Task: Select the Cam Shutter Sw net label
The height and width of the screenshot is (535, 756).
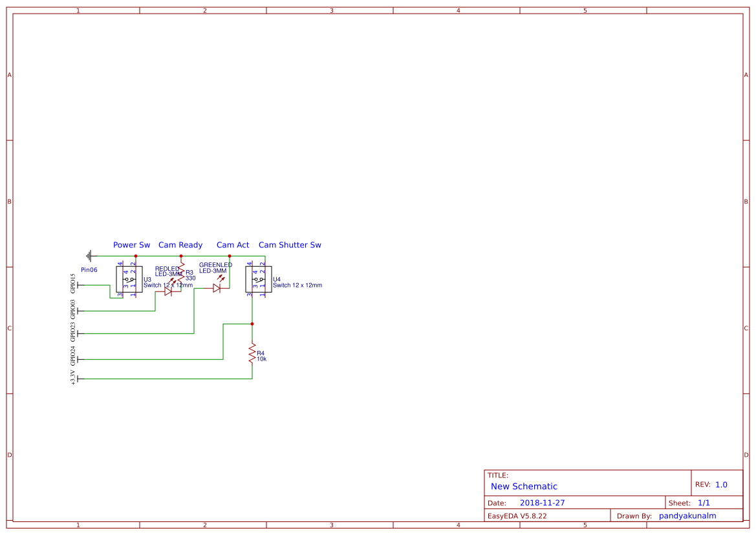Action: (289, 246)
